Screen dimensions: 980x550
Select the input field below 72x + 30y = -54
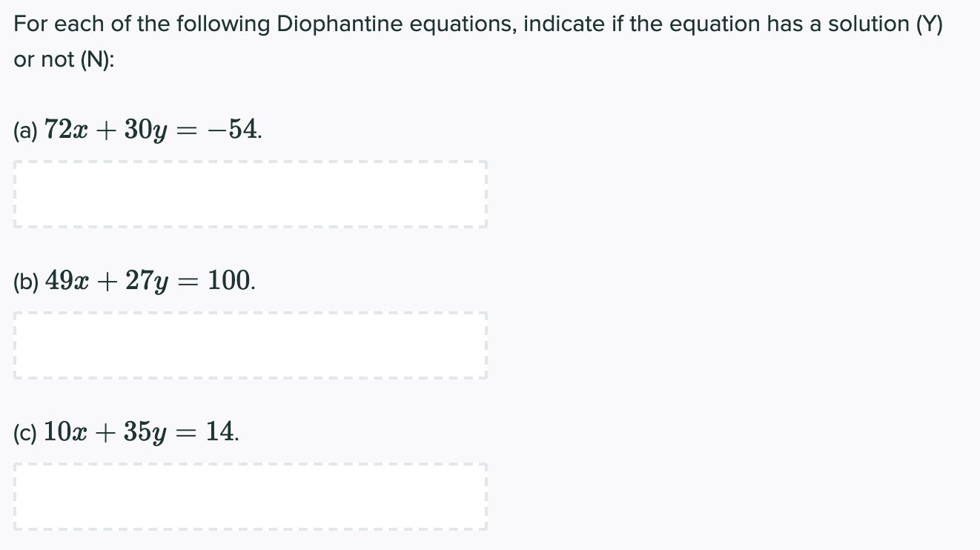click(250, 193)
